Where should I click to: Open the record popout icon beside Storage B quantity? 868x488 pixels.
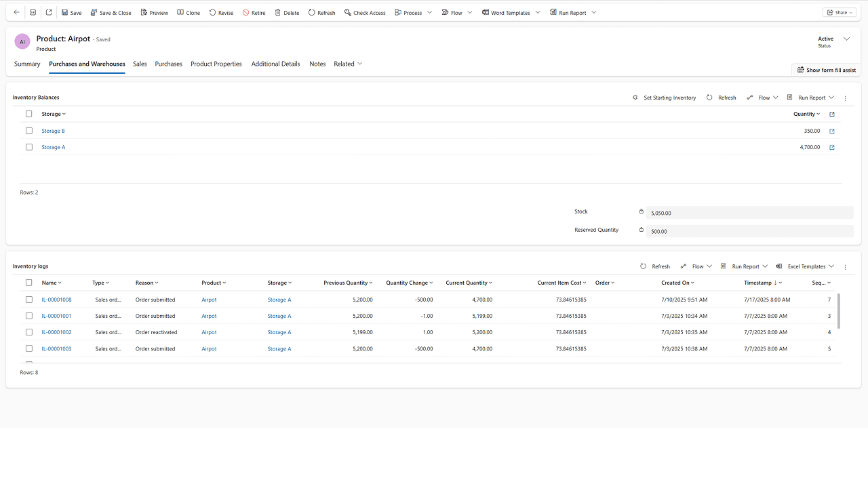click(831, 130)
